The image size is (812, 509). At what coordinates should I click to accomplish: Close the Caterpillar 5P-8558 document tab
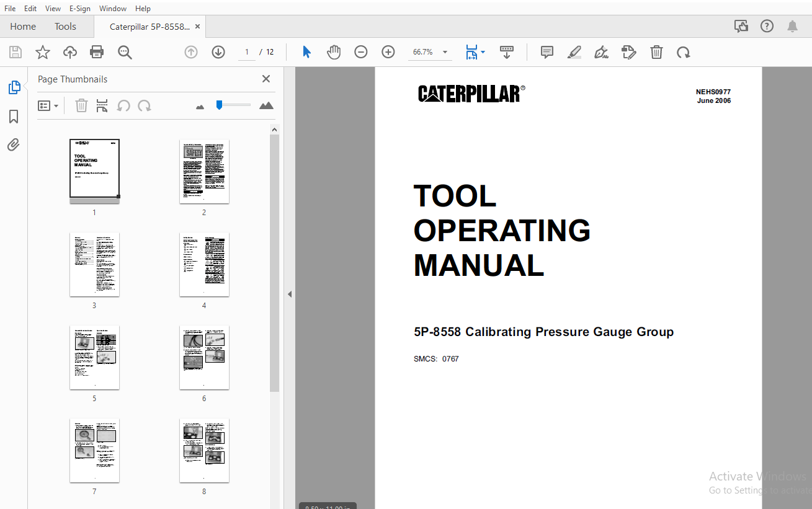pos(197,27)
